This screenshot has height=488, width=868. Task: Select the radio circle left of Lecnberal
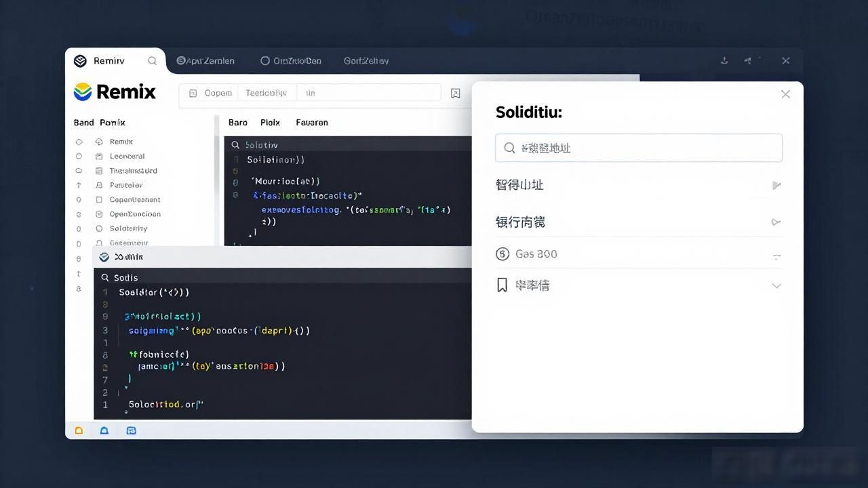[x=79, y=156]
